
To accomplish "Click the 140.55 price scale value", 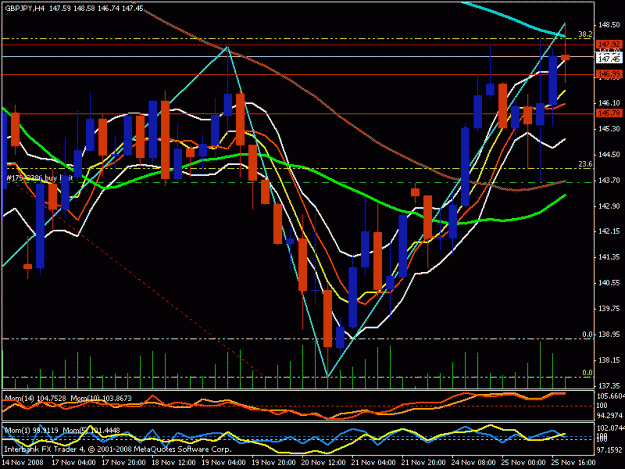I will coord(609,283).
